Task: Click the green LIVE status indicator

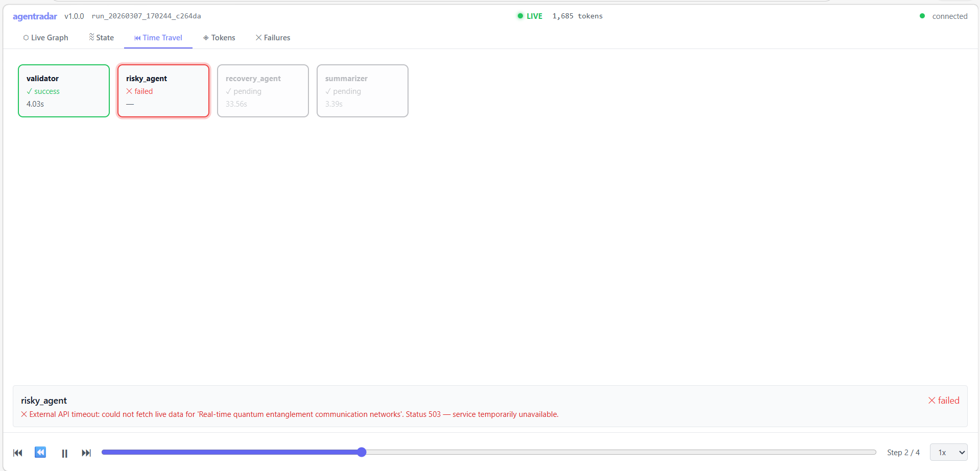Action: tap(530, 16)
